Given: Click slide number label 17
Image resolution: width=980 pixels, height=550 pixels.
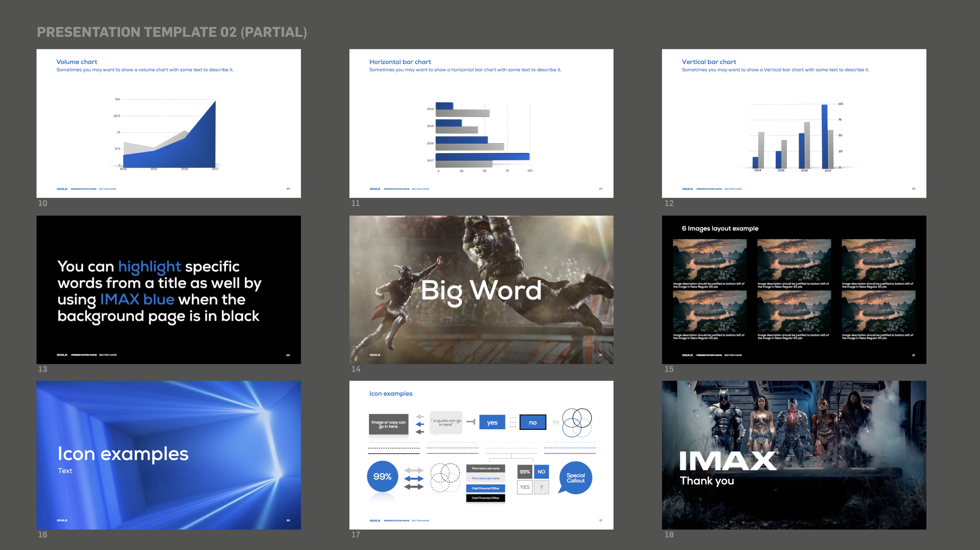Looking at the screenshot, I should point(356,534).
